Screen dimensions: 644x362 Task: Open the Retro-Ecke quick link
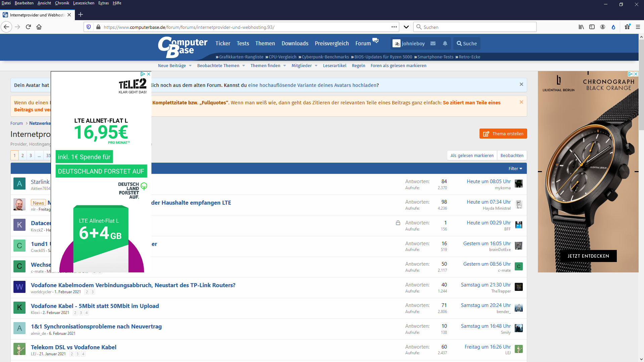tap(469, 57)
